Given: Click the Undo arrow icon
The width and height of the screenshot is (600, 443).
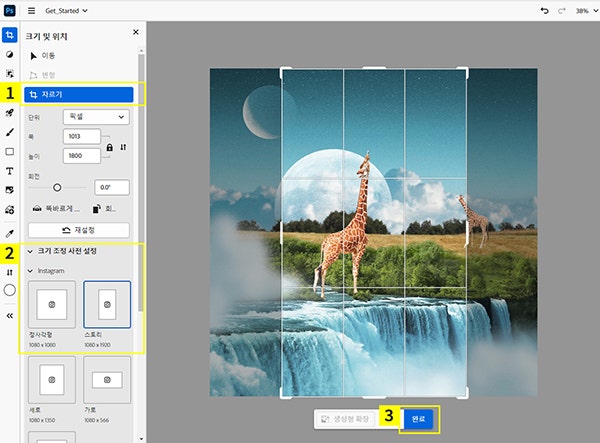Looking at the screenshot, I should pos(544,10).
